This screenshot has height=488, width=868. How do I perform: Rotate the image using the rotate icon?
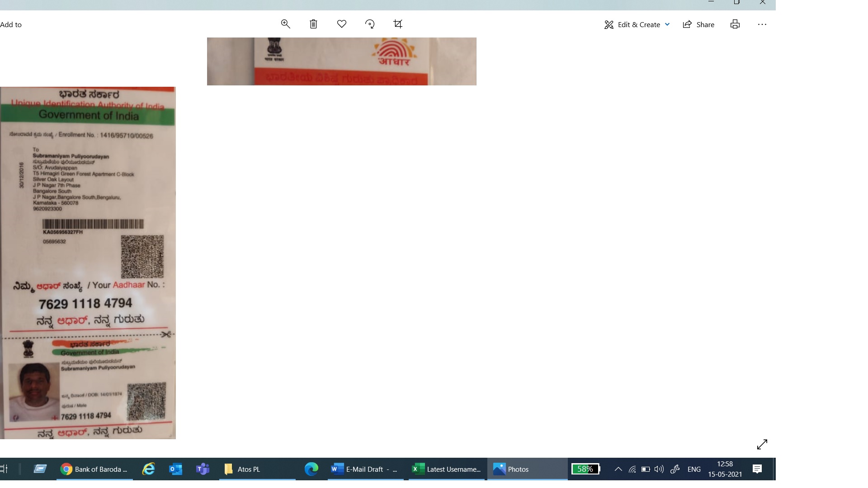[x=370, y=24]
